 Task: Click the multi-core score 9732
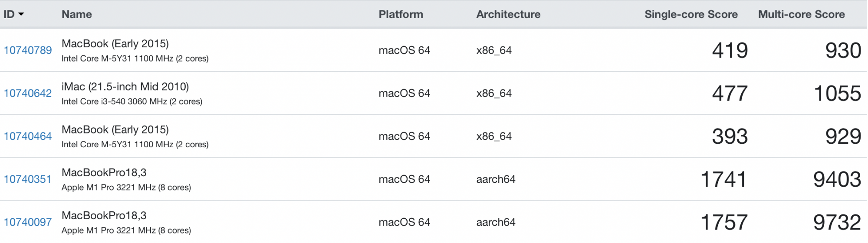pos(837,222)
